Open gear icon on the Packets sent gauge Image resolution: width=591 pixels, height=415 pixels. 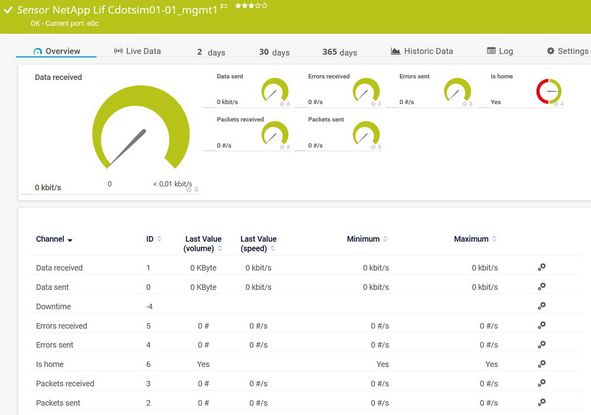tap(373, 147)
